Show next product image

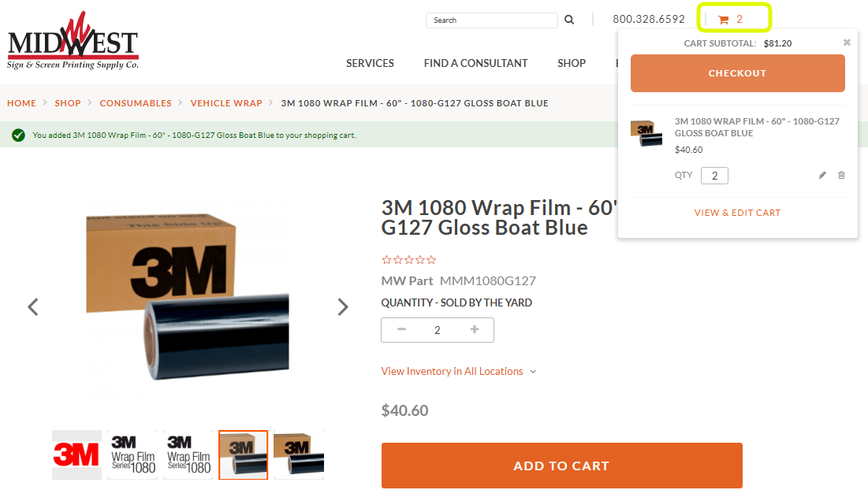(343, 307)
